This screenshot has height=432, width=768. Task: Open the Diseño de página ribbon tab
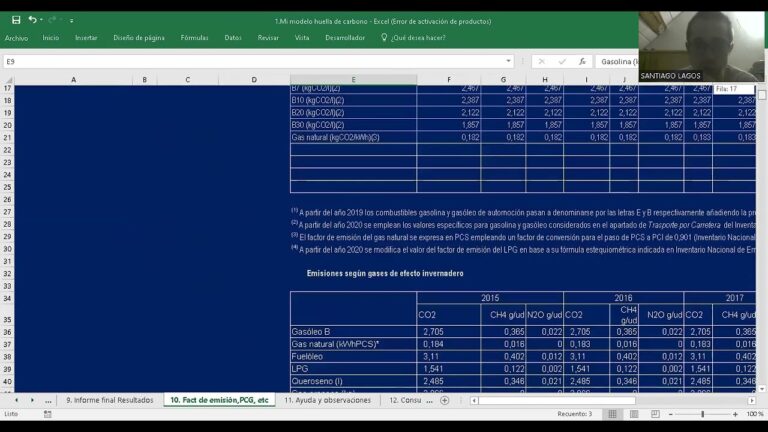139,38
